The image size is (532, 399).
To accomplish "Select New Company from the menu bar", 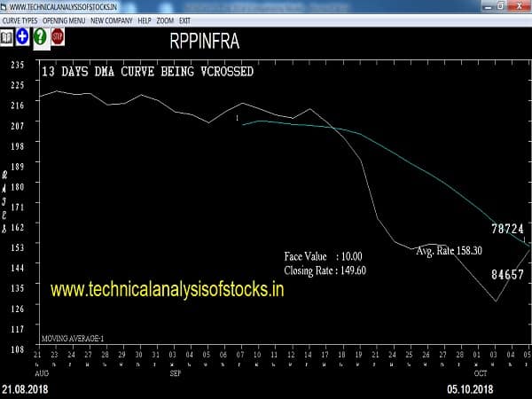I will 112,20.
